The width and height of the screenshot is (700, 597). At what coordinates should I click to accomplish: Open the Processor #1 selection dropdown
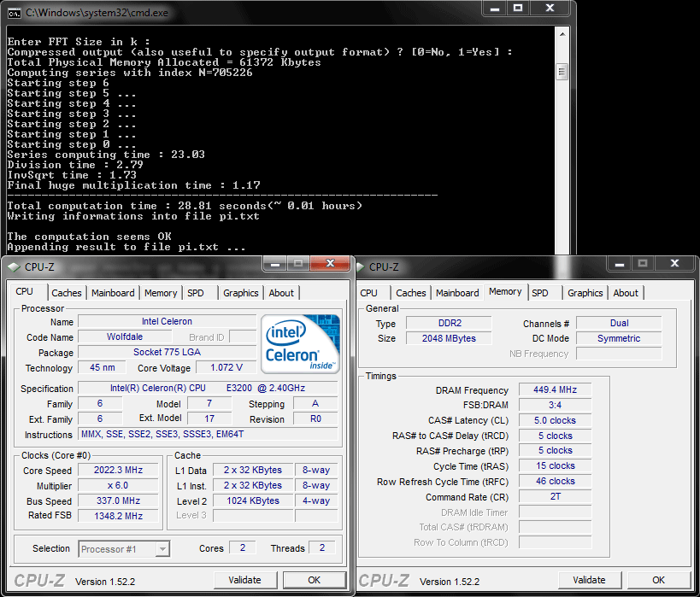[124, 549]
